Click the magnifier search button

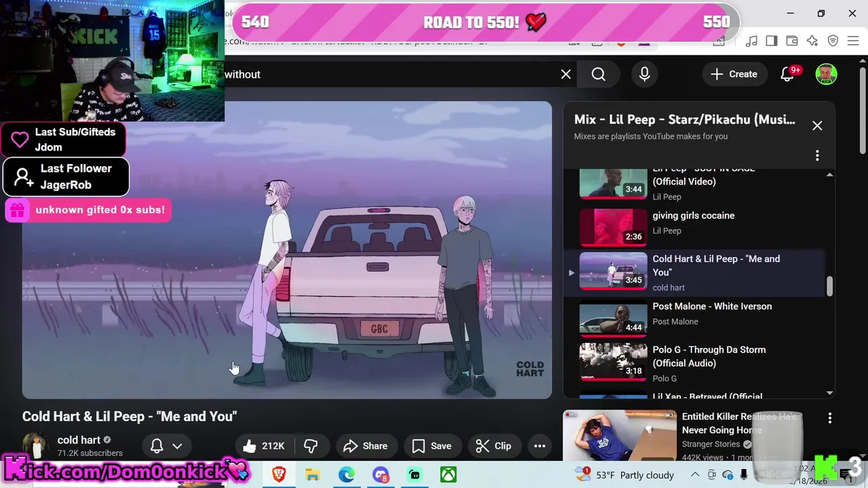598,75
